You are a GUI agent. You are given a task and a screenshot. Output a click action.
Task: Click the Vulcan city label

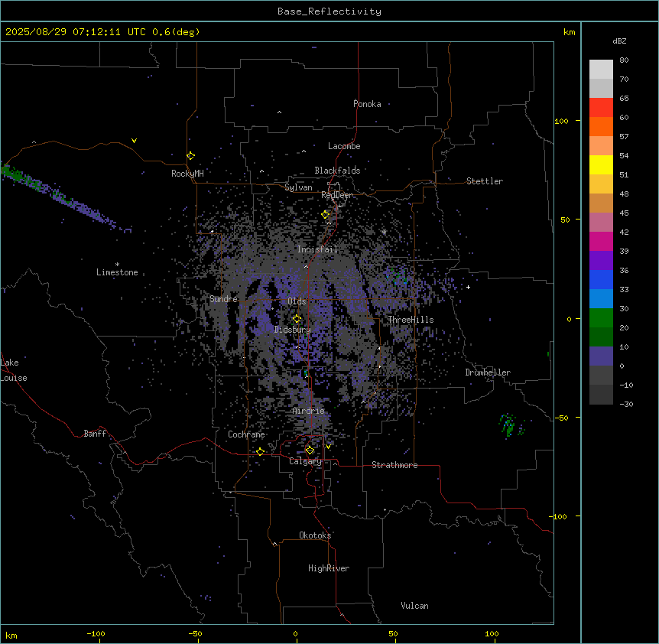414,606
